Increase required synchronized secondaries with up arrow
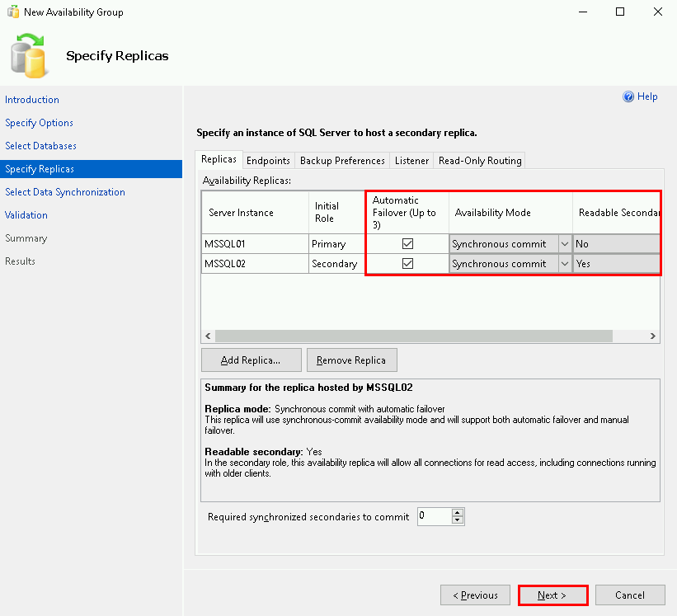The height and width of the screenshot is (616, 677). (x=458, y=512)
